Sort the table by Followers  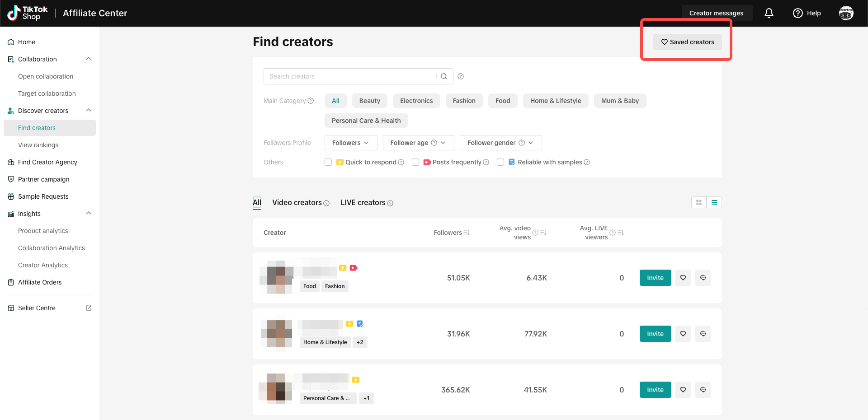pos(467,233)
